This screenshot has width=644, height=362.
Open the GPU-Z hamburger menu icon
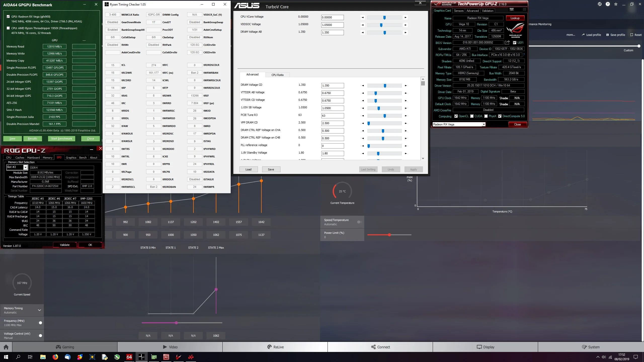525,10
